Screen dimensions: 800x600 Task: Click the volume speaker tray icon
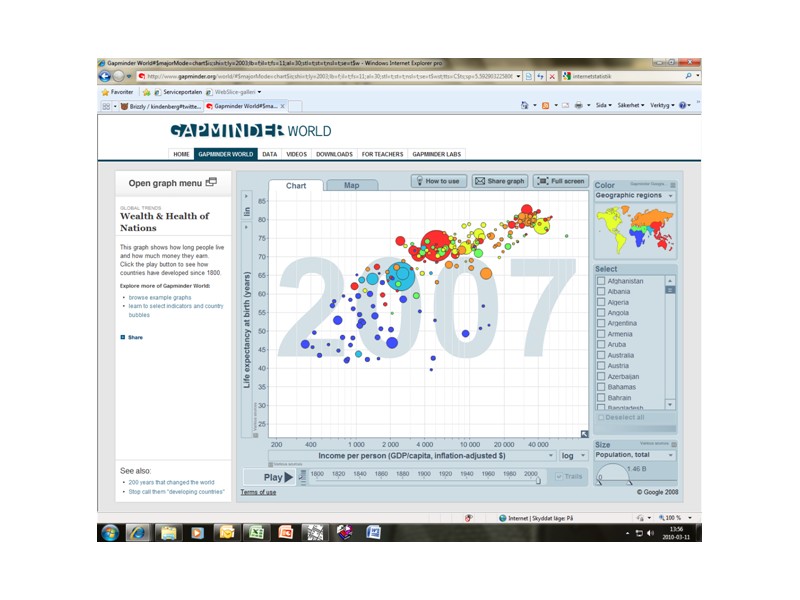coord(650,533)
